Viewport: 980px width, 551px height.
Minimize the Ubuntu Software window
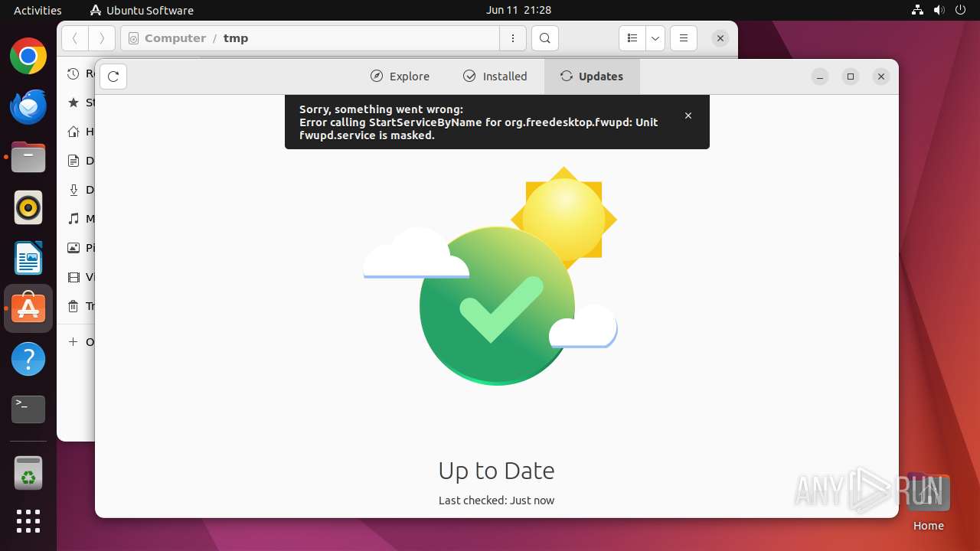coord(820,77)
